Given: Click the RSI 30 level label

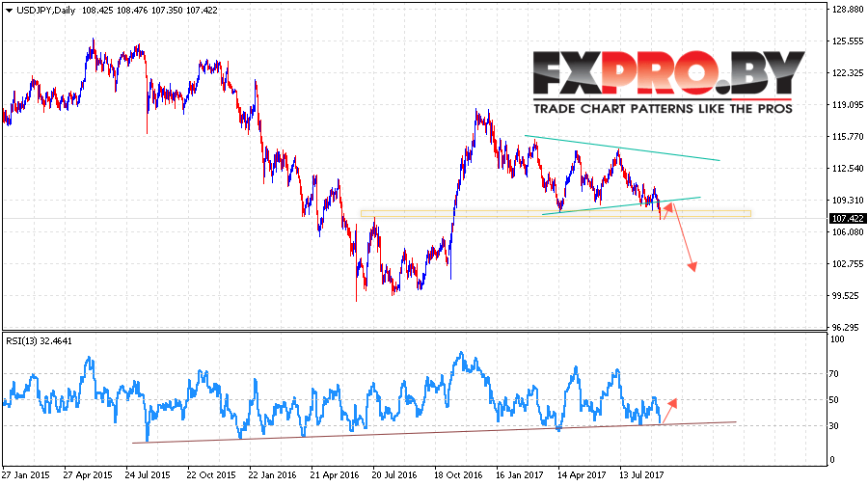Looking at the screenshot, I should click(836, 425).
